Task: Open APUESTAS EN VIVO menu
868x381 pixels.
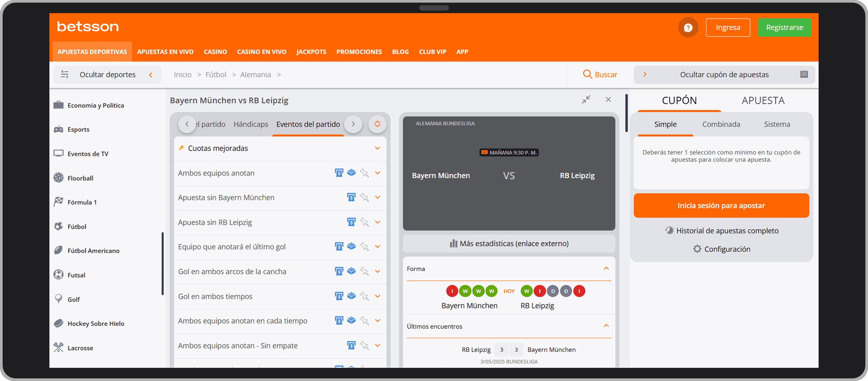Action: tap(165, 52)
